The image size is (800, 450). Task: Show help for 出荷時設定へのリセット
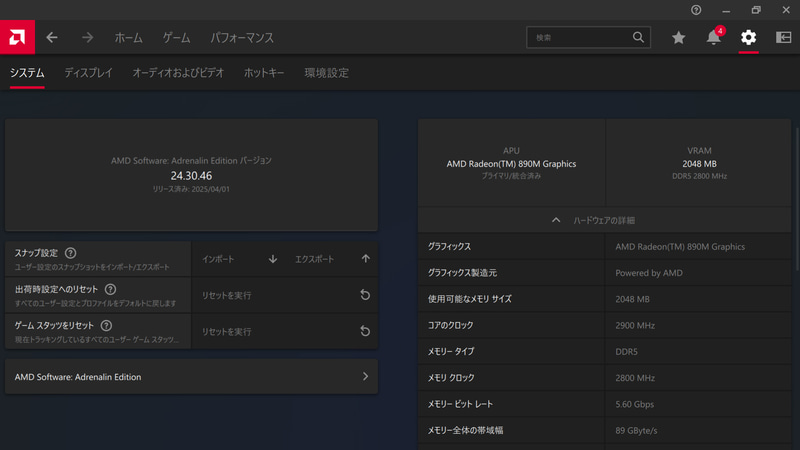[x=110, y=289]
